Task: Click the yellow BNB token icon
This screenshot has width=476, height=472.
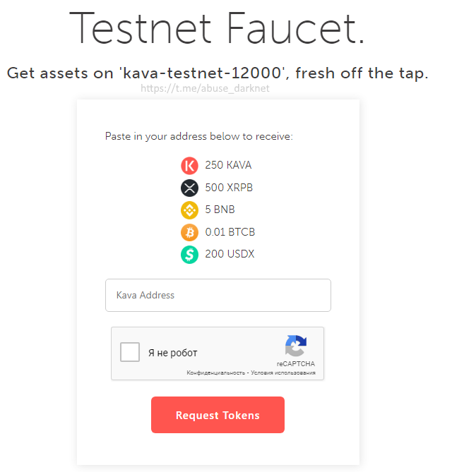Action: pos(189,210)
